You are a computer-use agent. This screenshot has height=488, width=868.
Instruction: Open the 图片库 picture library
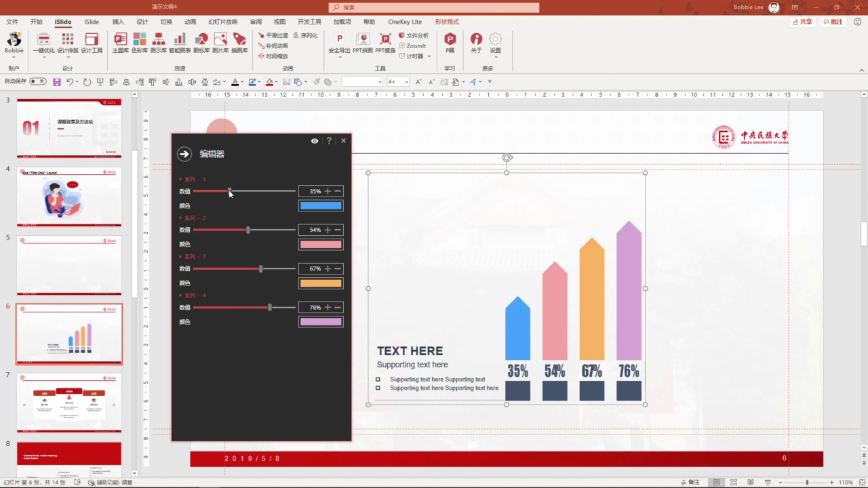coord(220,43)
